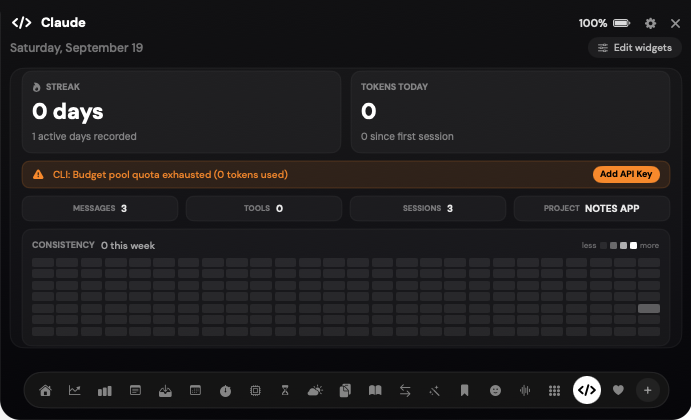Click the '1 active days recorded' text
691x420 pixels.
pyautogui.click(x=84, y=137)
